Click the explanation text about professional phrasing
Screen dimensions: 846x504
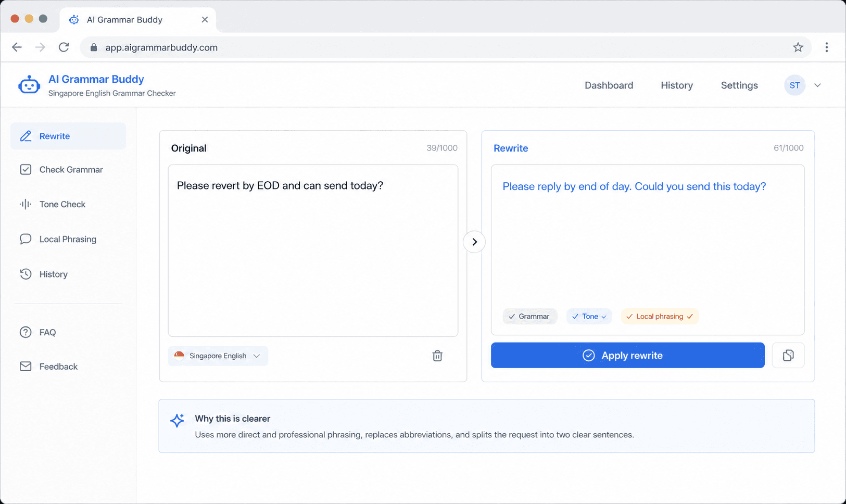click(x=414, y=435)
